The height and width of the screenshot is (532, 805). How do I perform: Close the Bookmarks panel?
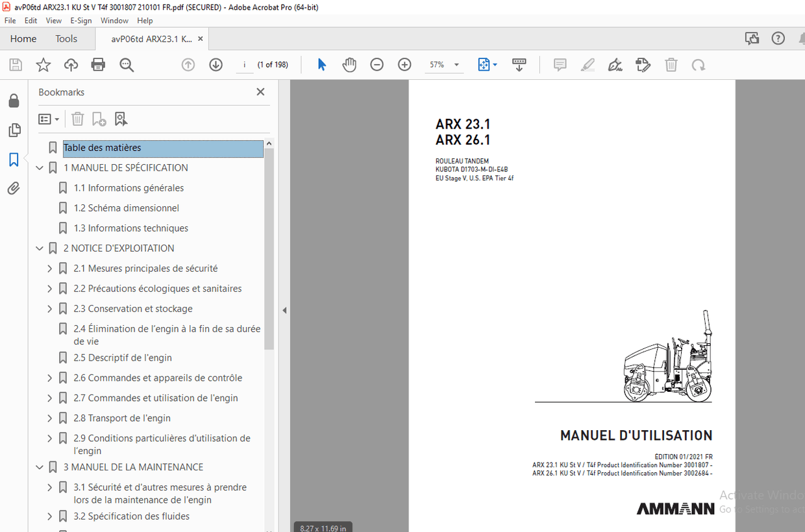tap(260, 91)
